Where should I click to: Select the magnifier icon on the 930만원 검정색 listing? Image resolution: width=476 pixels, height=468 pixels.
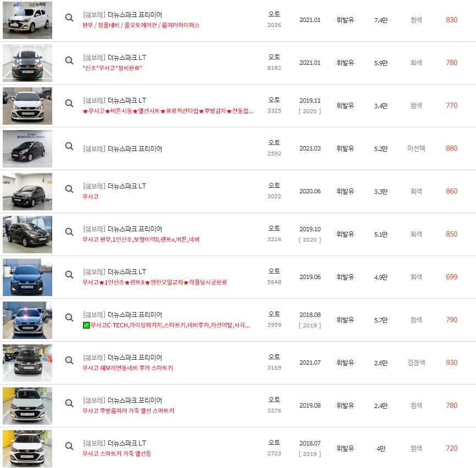(x=69, y=362)
